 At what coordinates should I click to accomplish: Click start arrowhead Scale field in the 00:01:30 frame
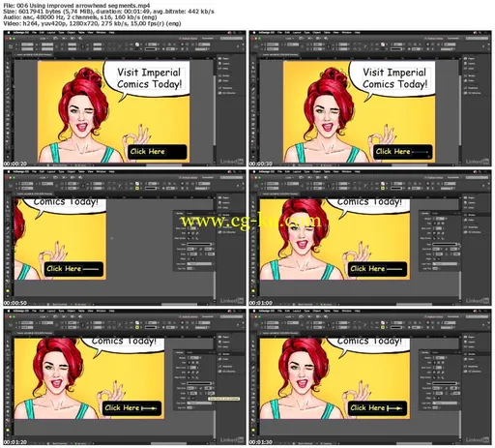(x=439, y=393)
